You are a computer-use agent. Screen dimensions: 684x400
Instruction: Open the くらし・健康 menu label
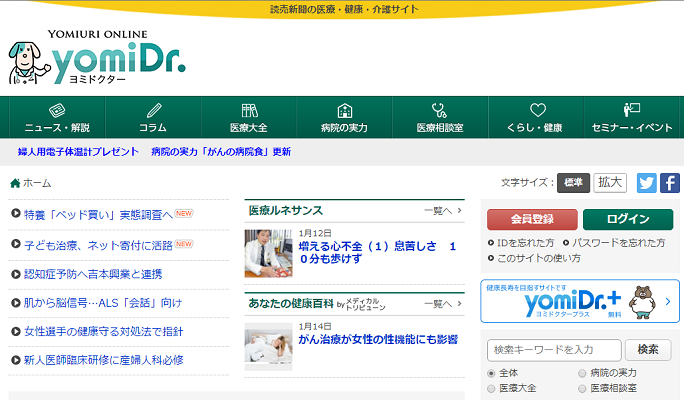535,128
